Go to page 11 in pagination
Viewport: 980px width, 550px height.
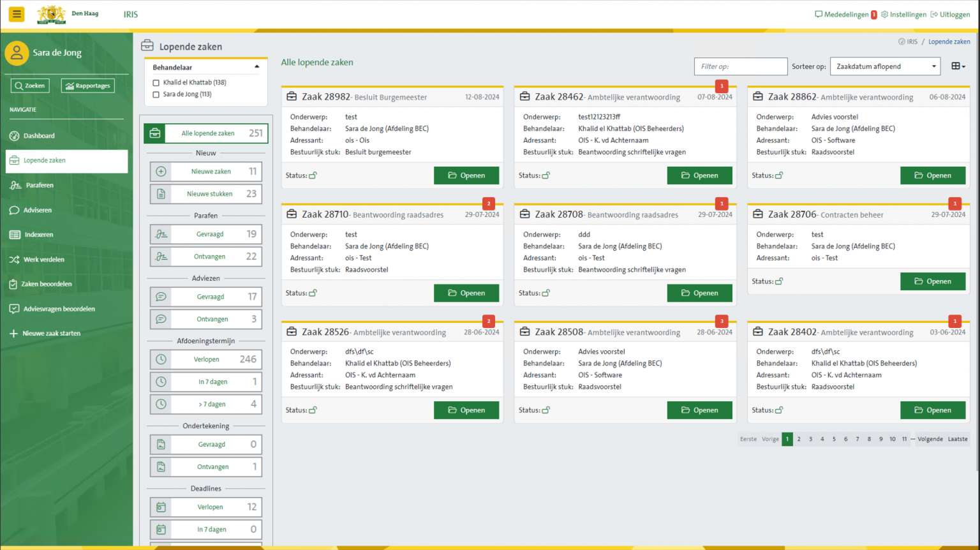(904, 439)
